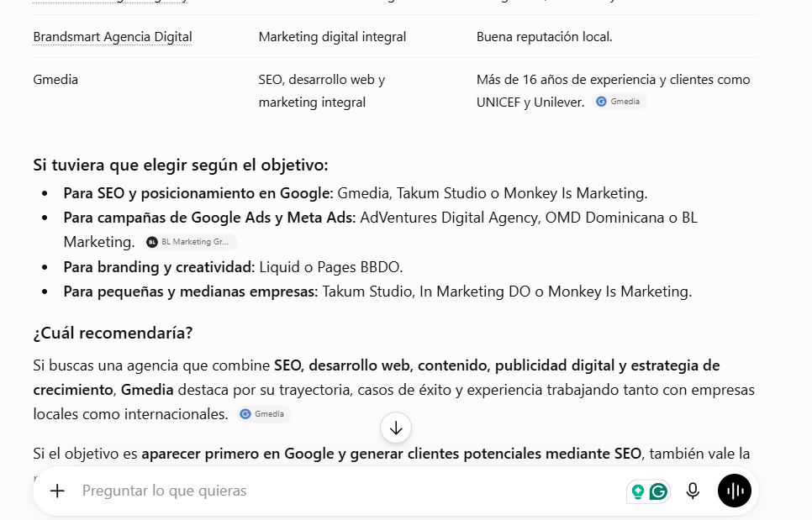Click the "Para SEO y posicionamiento en Google" bullet label

click(198, 193)
